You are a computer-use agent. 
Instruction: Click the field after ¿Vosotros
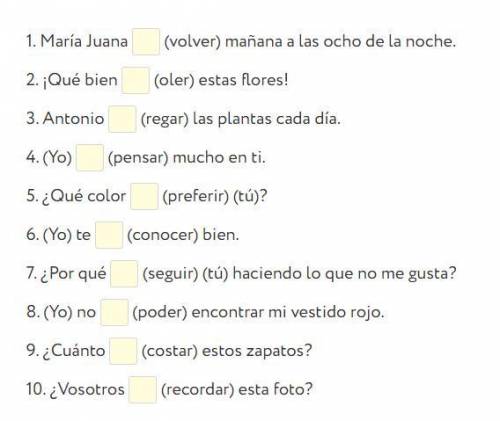(143, 390)
